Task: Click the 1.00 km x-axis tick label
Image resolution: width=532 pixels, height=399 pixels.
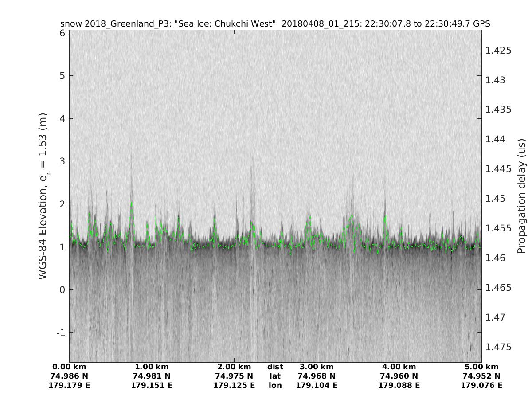Action: (152, 367)
